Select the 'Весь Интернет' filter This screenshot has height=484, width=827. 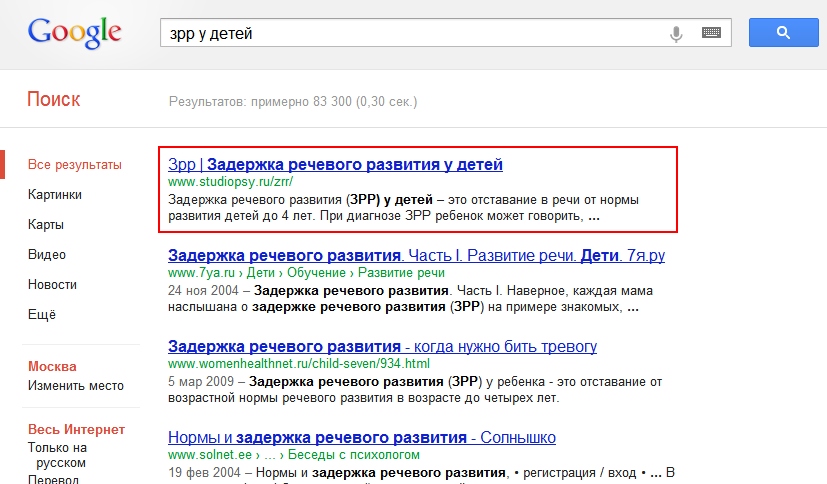pyautogui.click(x=76, y=429)
